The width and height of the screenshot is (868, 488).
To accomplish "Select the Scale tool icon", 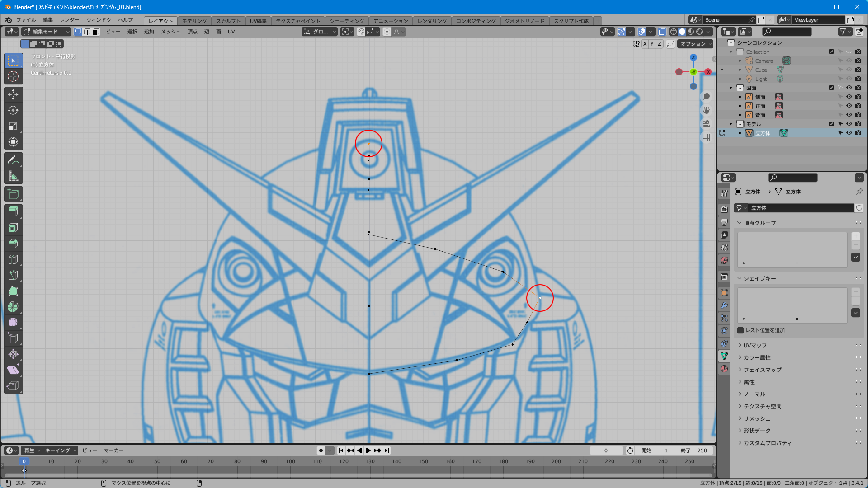I will point(13,126).
